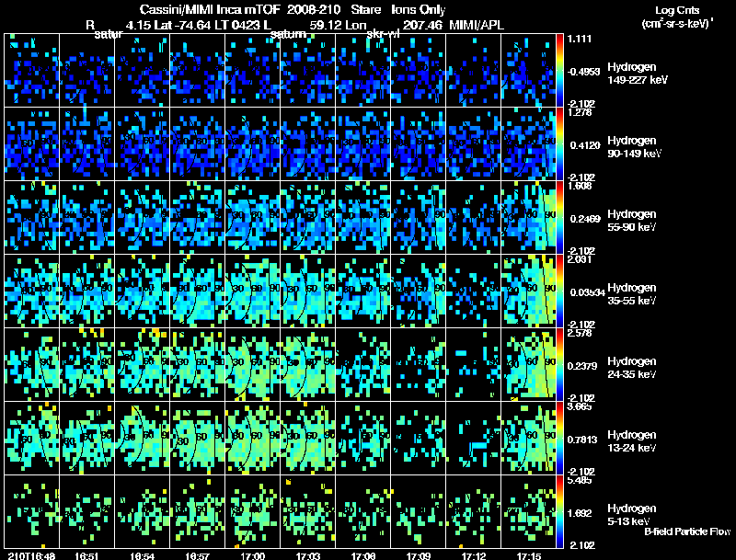Click the 5-13 keV row color bar
This screenshot has width=736, height=560.
(559, 511)
